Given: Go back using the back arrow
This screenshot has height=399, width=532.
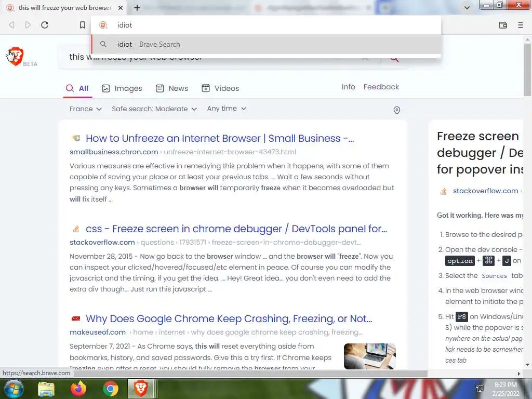Looking at the screenshot, I should coord(11,25).
